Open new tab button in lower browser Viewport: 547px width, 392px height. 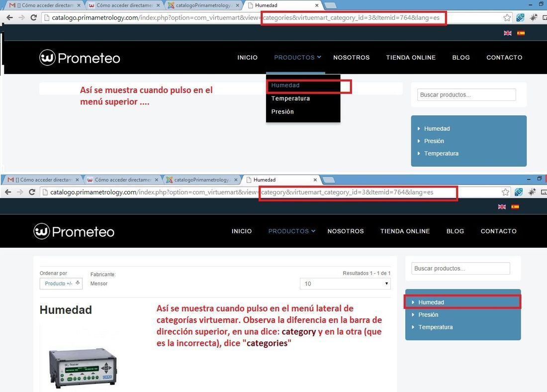328,180
